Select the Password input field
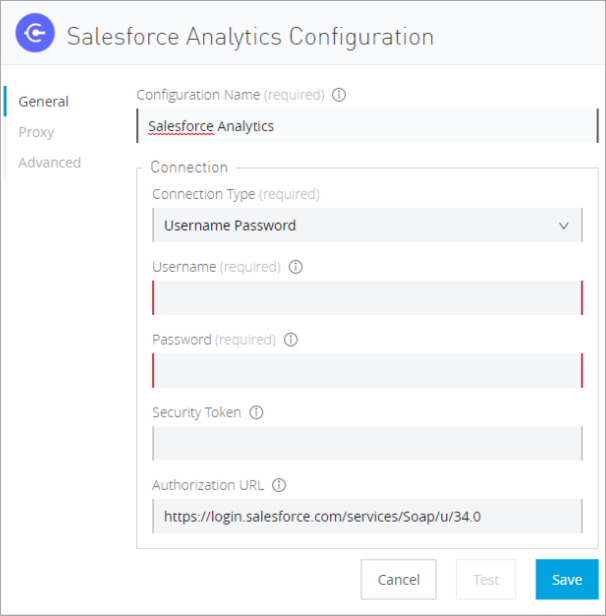606x616 pixels. coord(367,370)
